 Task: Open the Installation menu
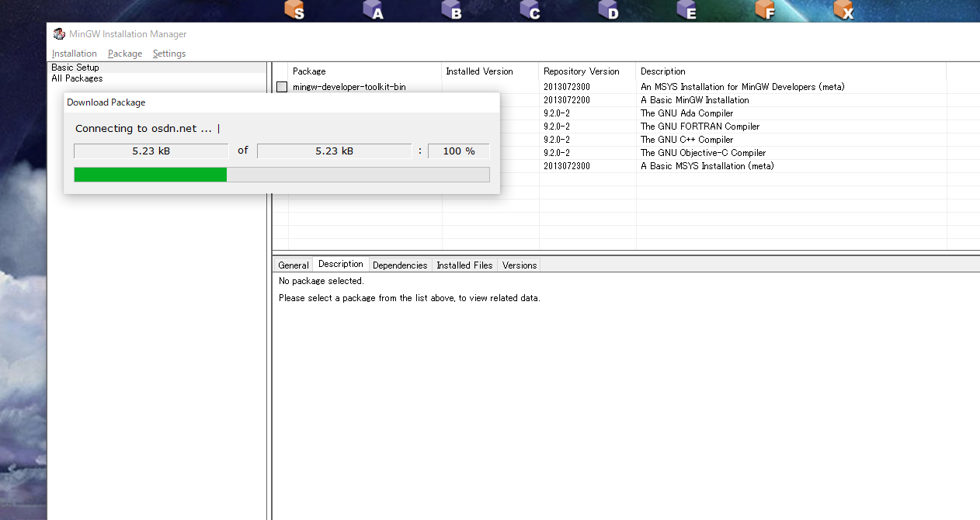75,54
